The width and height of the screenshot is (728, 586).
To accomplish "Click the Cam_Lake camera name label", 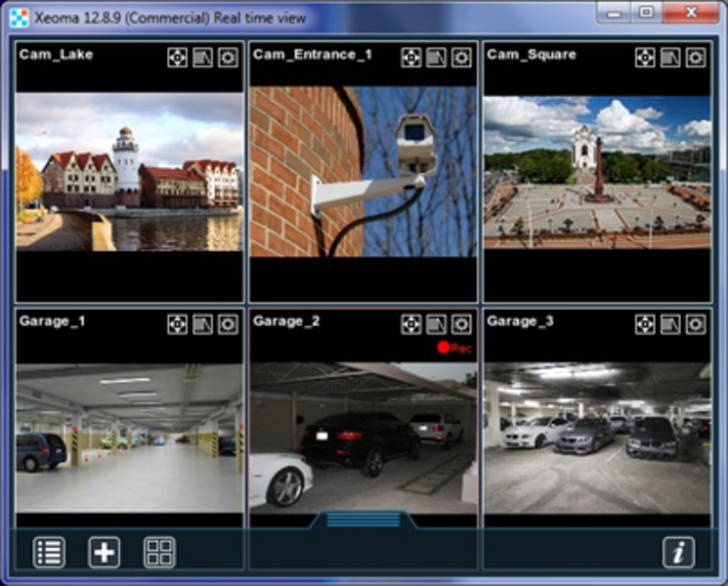I will (56, 55).
